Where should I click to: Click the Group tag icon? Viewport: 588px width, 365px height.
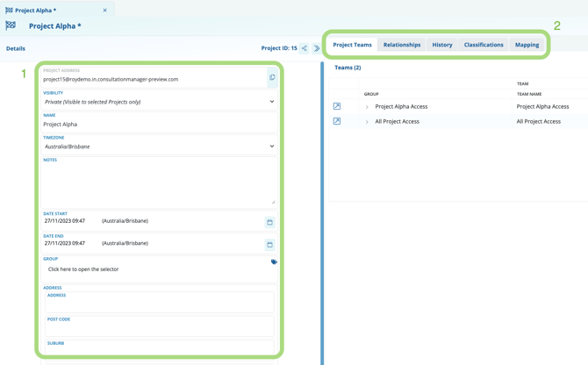[x=274, y=261]
